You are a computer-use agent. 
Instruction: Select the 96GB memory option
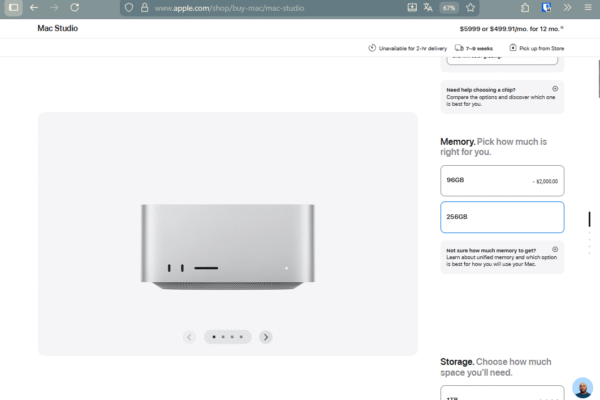[502, 181]
